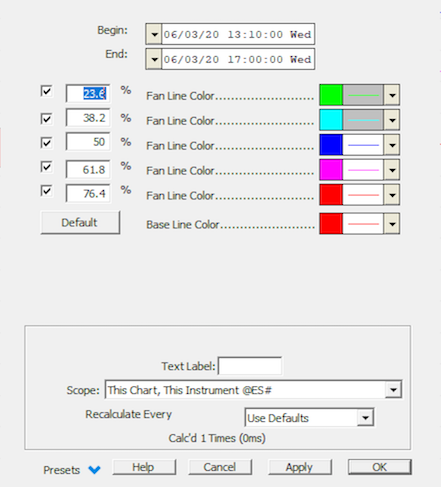Click the 23.6 percentage input field

click(88, 94)
